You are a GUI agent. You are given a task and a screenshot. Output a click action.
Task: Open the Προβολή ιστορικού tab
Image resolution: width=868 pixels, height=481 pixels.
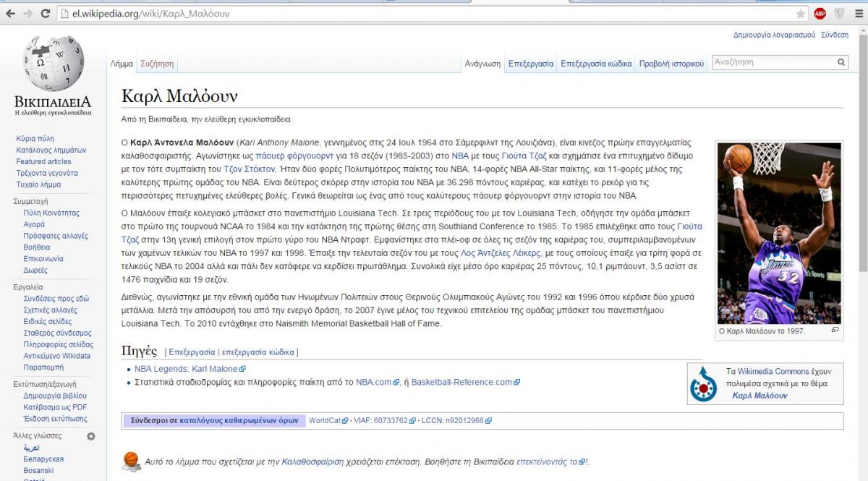coord(671,64)
